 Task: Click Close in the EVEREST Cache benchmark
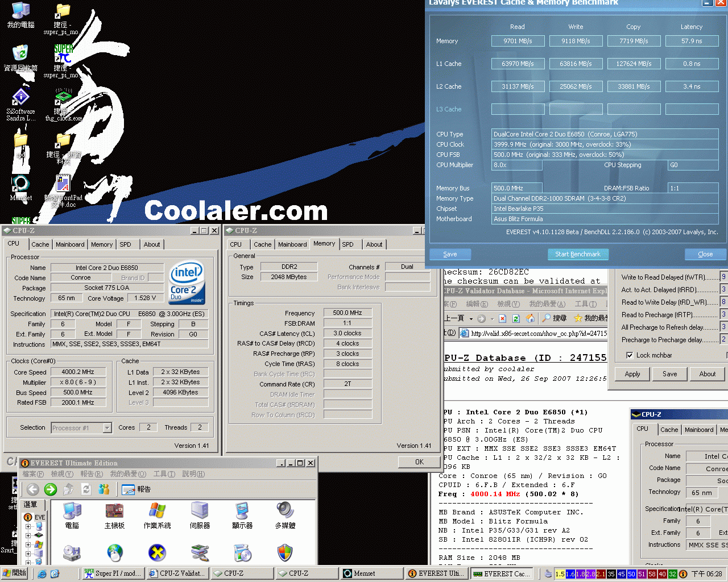coord(705,254)
